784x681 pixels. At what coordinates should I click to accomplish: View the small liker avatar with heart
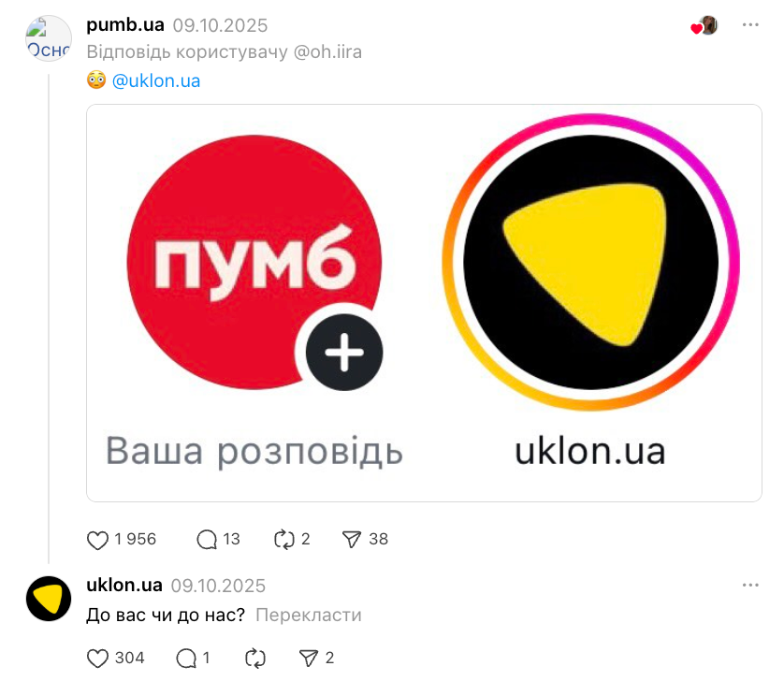point(705,25)
